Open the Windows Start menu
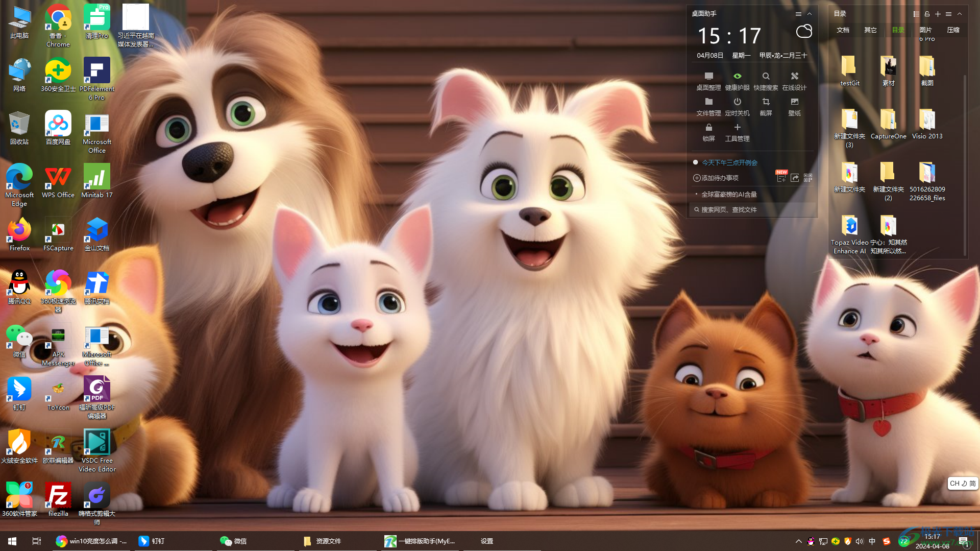Screen dimensions: 980x551 [12, 541]
